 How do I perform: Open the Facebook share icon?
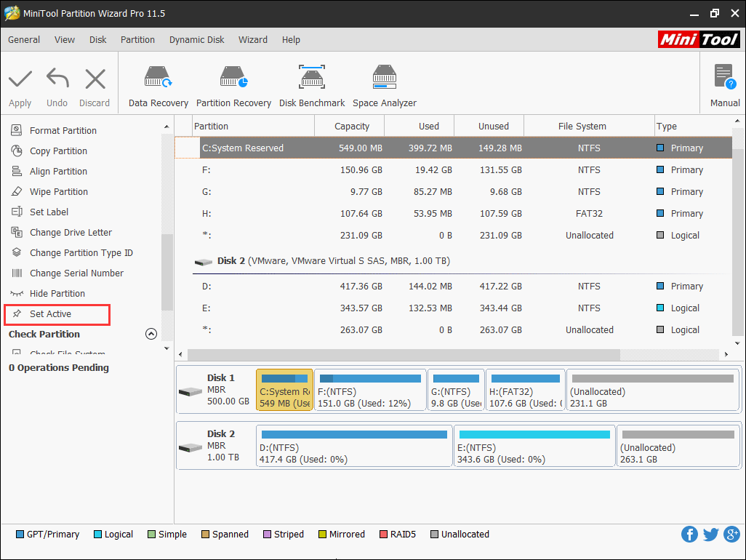tap(689, 535)
